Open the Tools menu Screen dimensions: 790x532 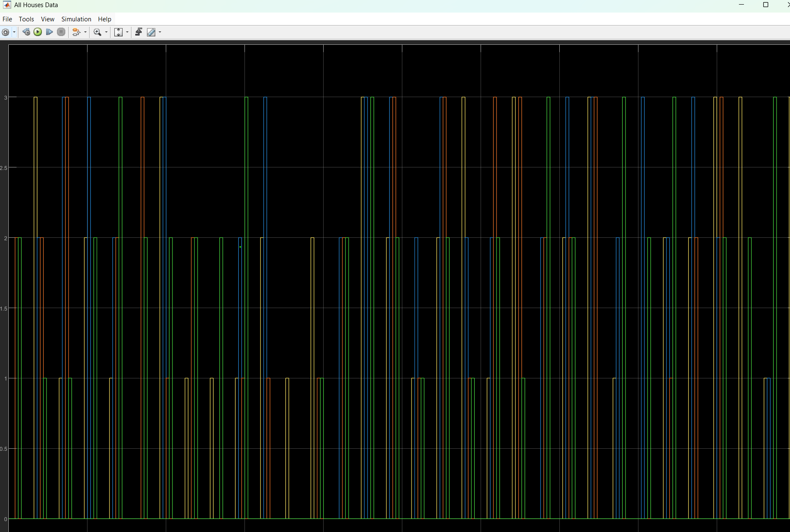pyautogui.click(x=26, y=19)
